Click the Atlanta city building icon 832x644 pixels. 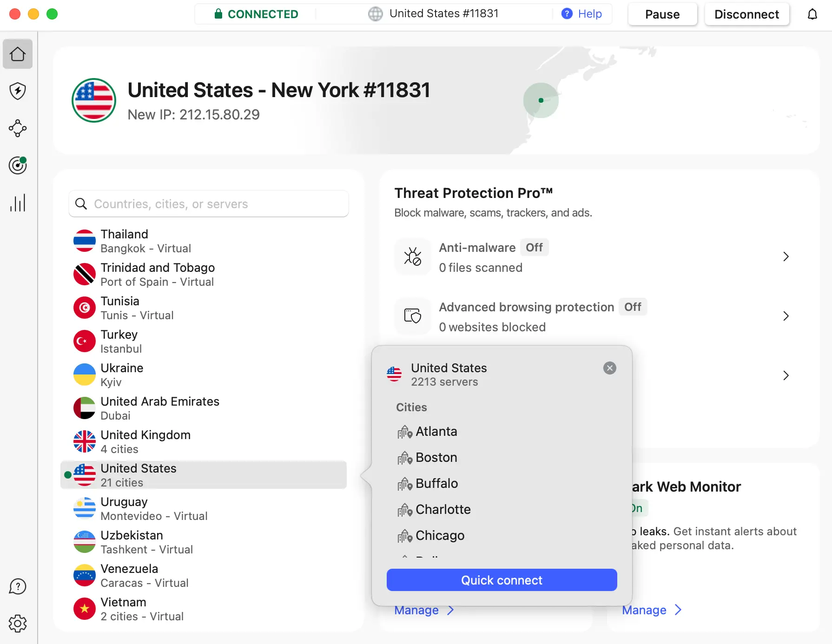405,432
